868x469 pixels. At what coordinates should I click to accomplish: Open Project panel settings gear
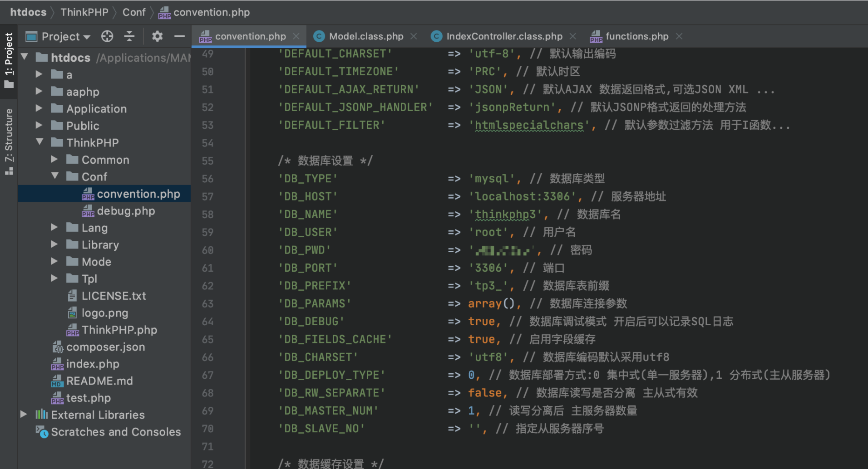point(157,36)
